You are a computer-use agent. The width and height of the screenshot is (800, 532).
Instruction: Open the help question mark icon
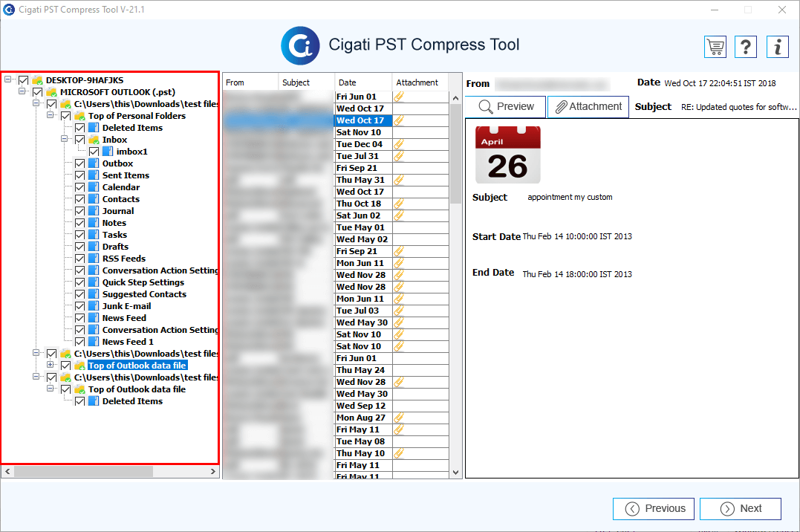[x=746, y=47]
